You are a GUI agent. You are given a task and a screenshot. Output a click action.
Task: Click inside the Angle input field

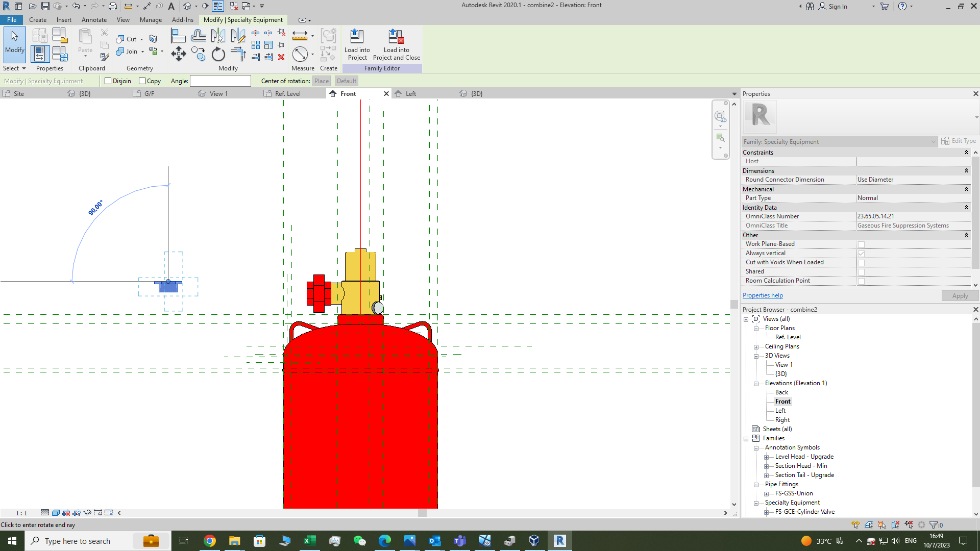pyautogui.click(x=220, y=81)
